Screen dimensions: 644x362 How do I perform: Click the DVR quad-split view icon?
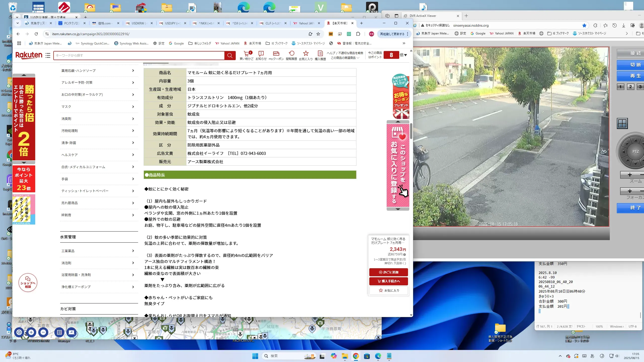(622, 123)
